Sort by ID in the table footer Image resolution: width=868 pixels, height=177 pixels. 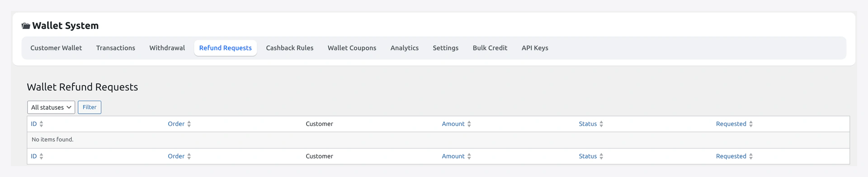pos(37,156)
